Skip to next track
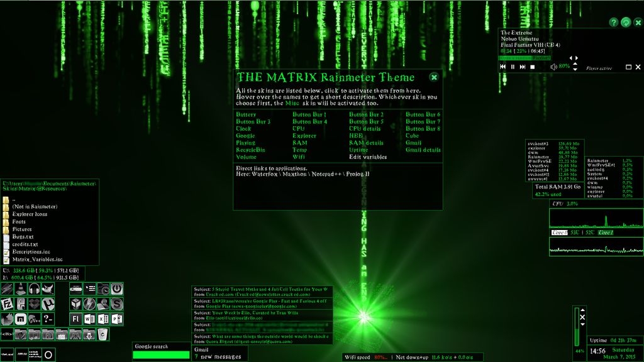This screenshot has width=644, height=362. [x=523, y=67]
